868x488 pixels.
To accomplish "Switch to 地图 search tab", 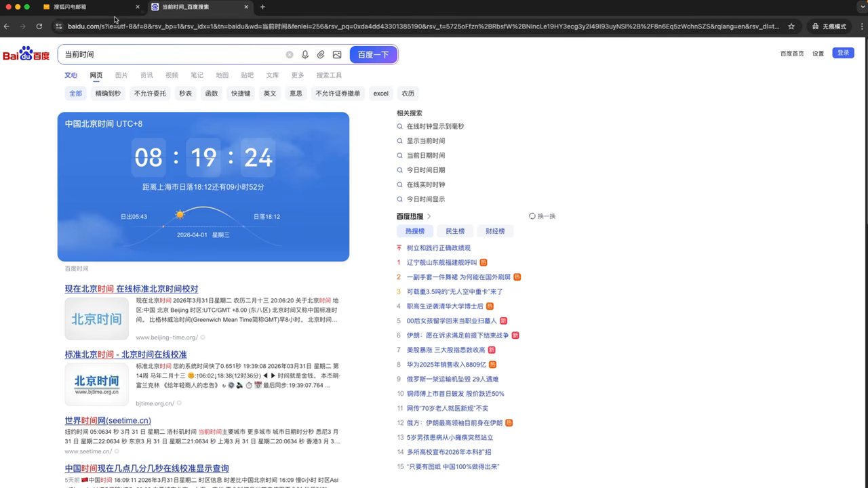I will [222, 75].
